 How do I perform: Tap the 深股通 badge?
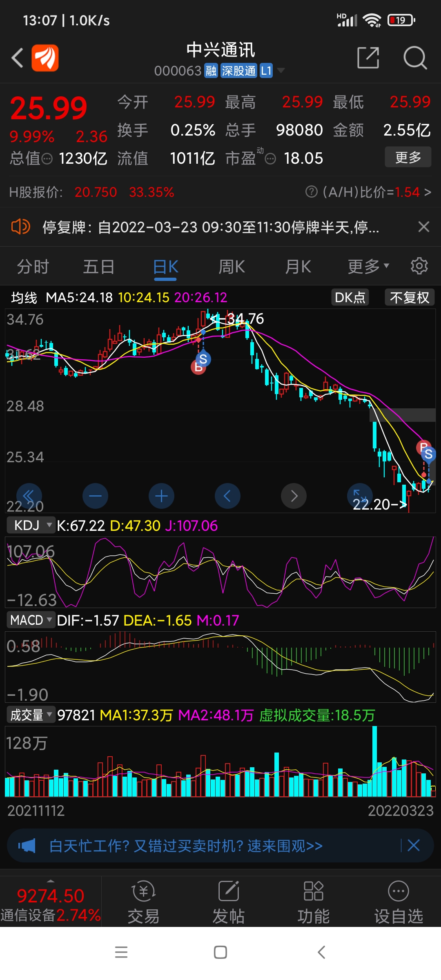[x=238, y=71]
